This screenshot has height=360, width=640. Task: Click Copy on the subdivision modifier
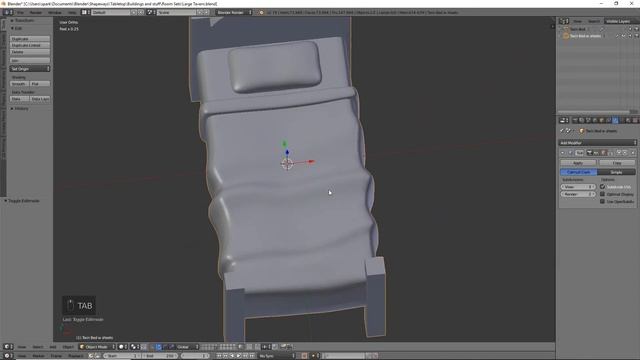(617, 163)
